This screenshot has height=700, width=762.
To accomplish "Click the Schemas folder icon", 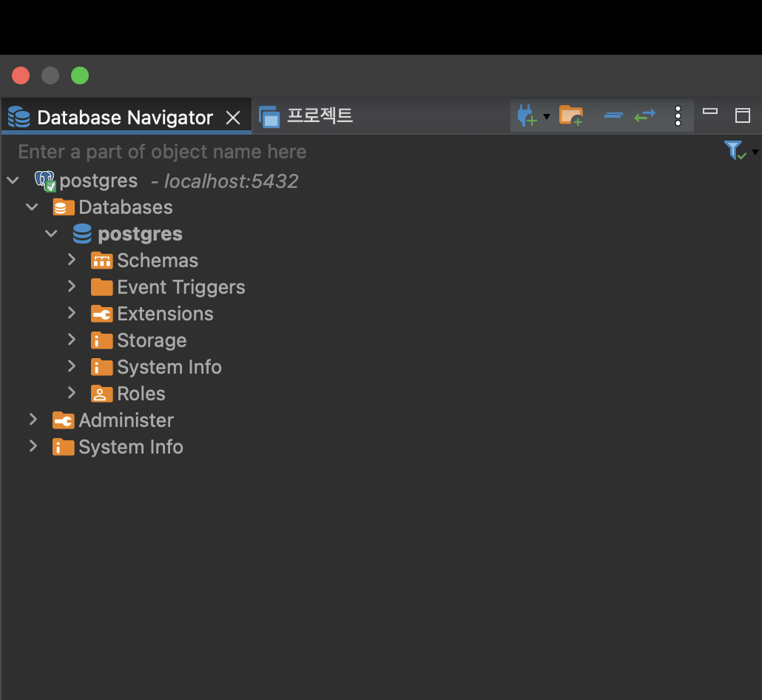I will point(101,260).
